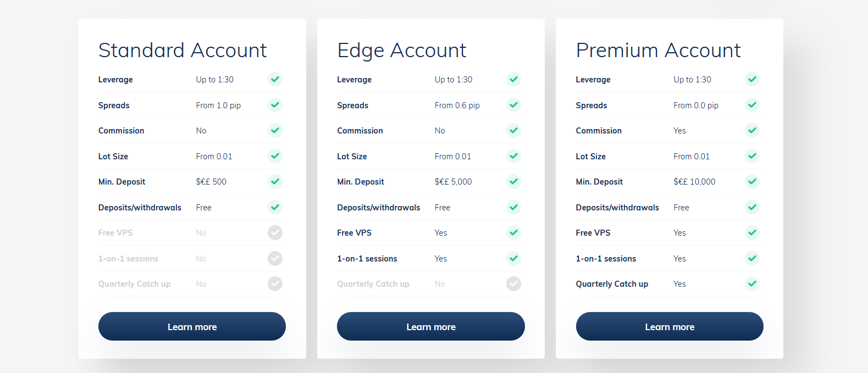868x373 pixels.
Task: Click the green checkmark for Standard Min. Deposit
Action: point(275,181)
